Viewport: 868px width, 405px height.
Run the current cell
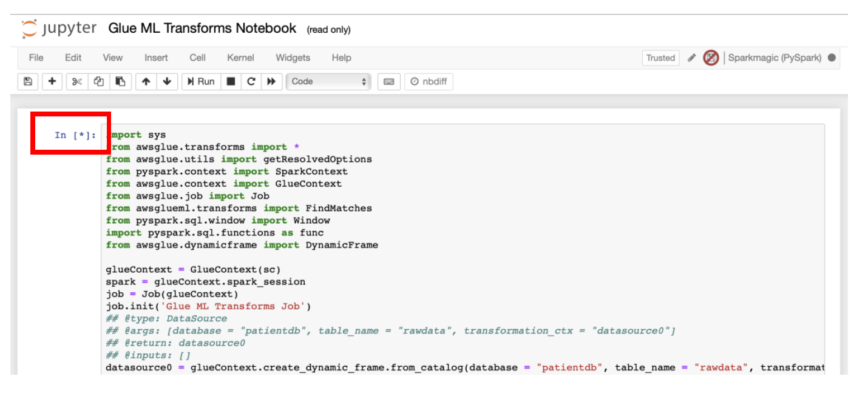click(x=201, y=81)
